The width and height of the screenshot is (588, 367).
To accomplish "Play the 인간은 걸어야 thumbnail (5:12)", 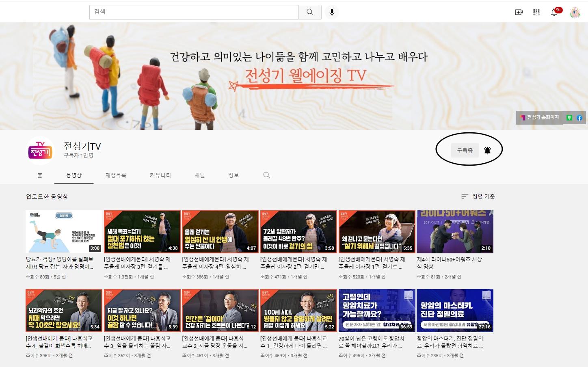I will (220, 311).
